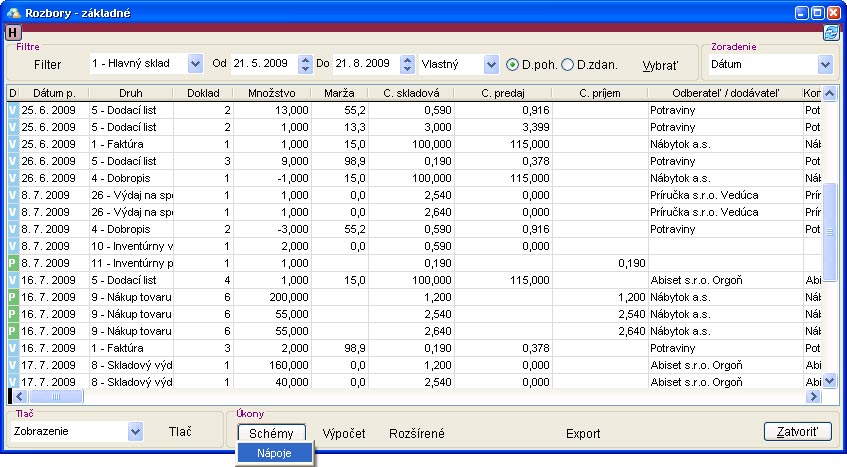Click the H icon in top-left toolbar
This screenshot has height=467, width=847.
(13, 32)
